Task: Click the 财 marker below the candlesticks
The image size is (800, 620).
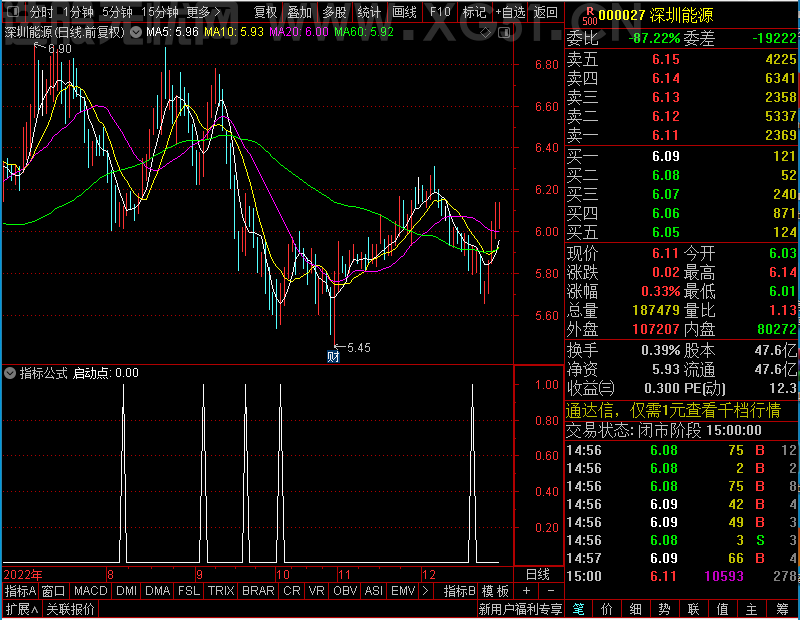Action: click(x=333, y=356)
